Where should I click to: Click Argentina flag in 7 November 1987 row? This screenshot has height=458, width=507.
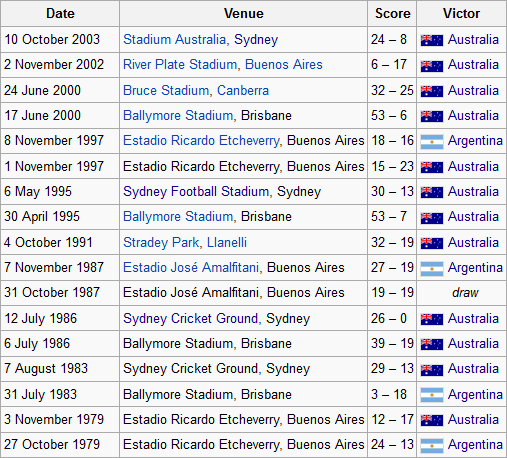click(x=432, y=268)
